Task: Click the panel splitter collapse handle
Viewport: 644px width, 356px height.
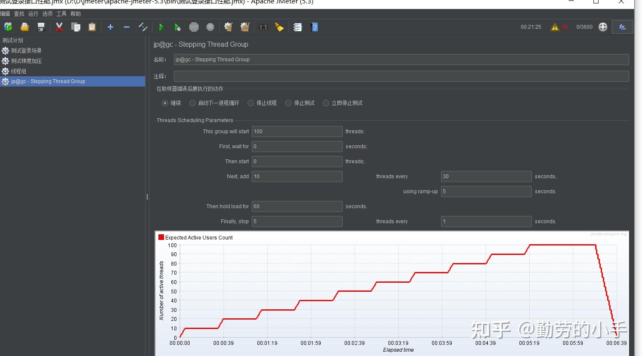Action: click(x=147, y=197)
